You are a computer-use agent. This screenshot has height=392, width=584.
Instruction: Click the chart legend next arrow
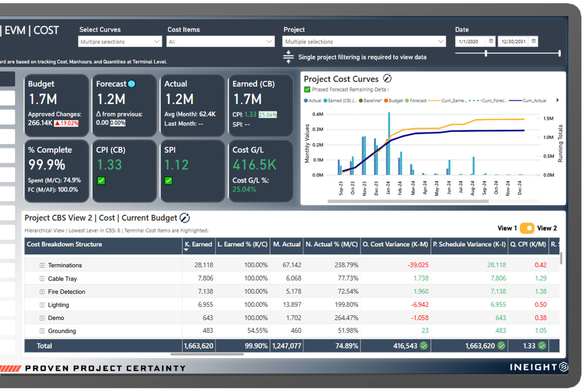point(558,100)
